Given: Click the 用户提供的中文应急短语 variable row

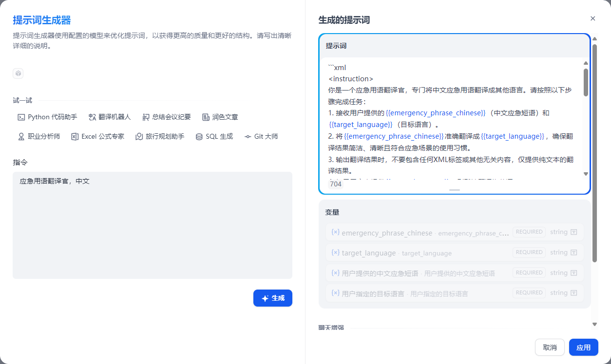Looking at the screenshot, I should tap(454, 273).
